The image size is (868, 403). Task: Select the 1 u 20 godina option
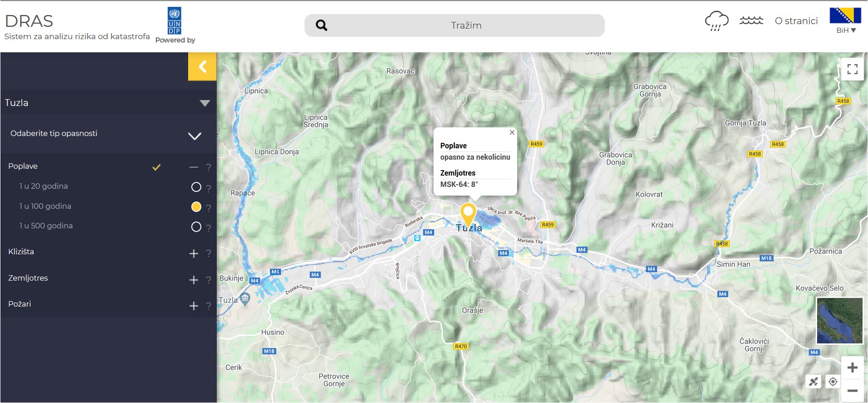196,187
